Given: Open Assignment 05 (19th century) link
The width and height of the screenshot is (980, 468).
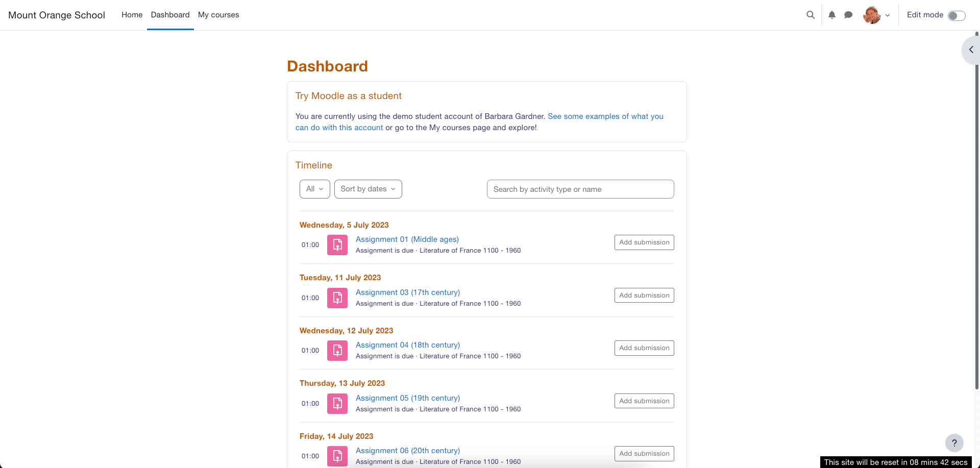Looking at the screenshot, I should click(408, 398).
